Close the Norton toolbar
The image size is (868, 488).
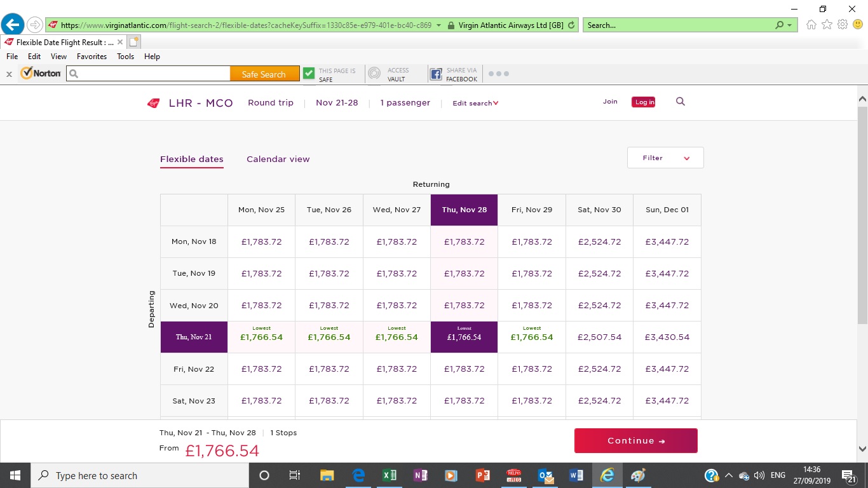9,74
